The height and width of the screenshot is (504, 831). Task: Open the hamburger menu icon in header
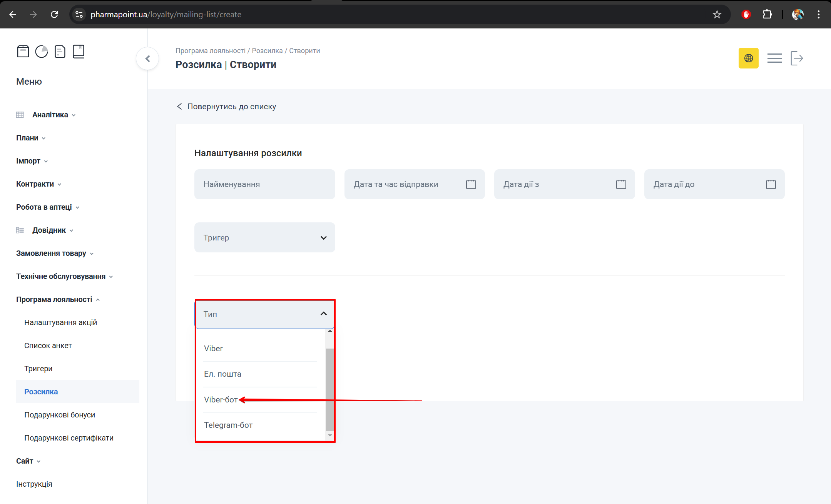tap(774, 58)
